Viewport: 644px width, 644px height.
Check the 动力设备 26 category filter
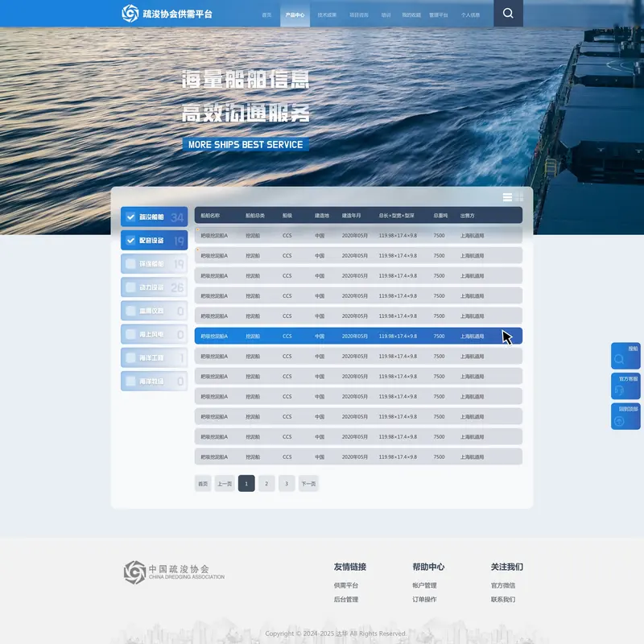[154, 287]
